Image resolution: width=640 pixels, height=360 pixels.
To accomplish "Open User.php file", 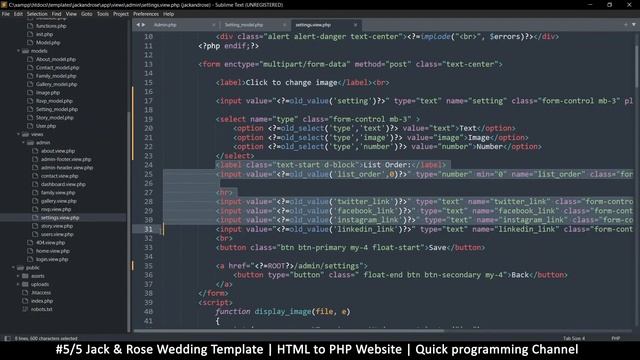I will click(46, 126).
